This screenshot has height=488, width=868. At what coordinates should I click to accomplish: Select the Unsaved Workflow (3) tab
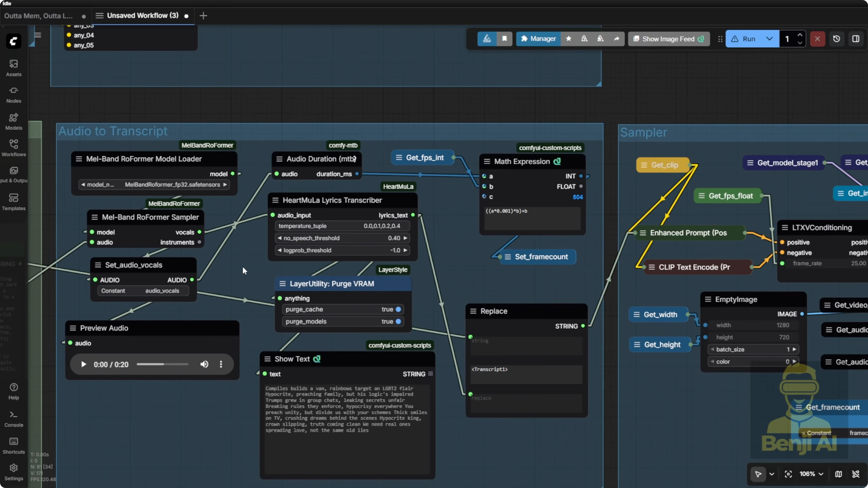(142, 16)
